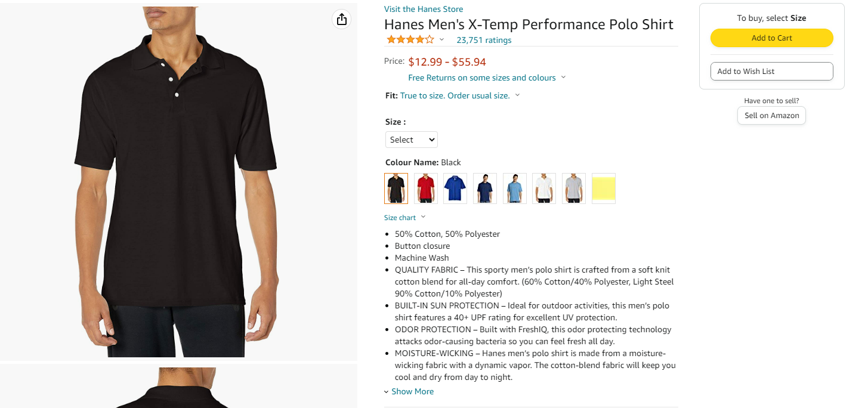This screenshot has height=408, width=868.
Task: Click the share icon above the product image
Action: [x=341, y=19]
